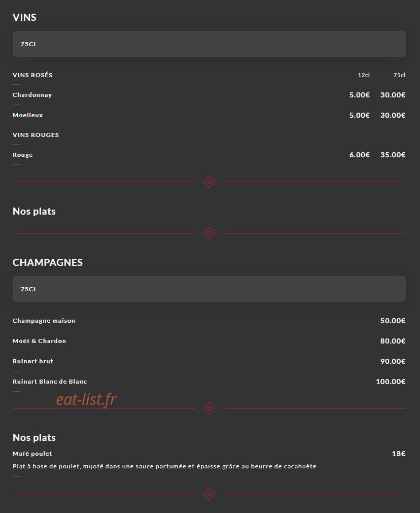
Task: Click the 12cl column header
Action: pyautogui.click(x=364, y=75)
